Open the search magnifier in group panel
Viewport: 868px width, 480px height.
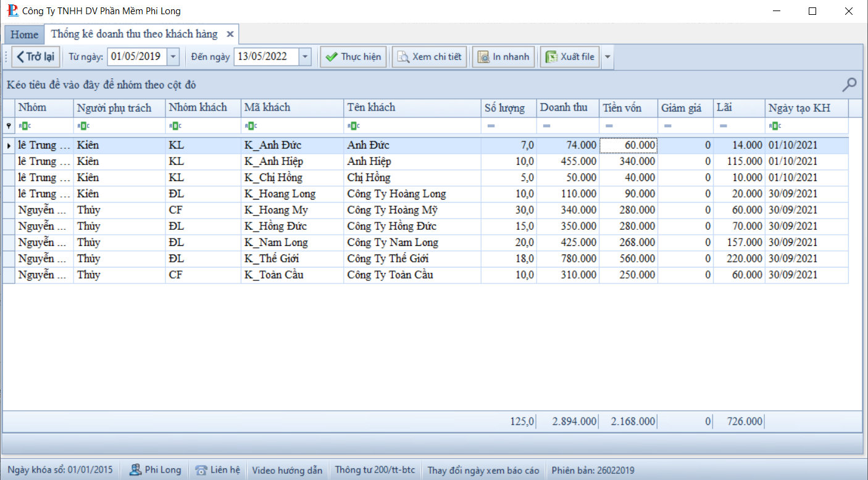(x=849, y=85)
